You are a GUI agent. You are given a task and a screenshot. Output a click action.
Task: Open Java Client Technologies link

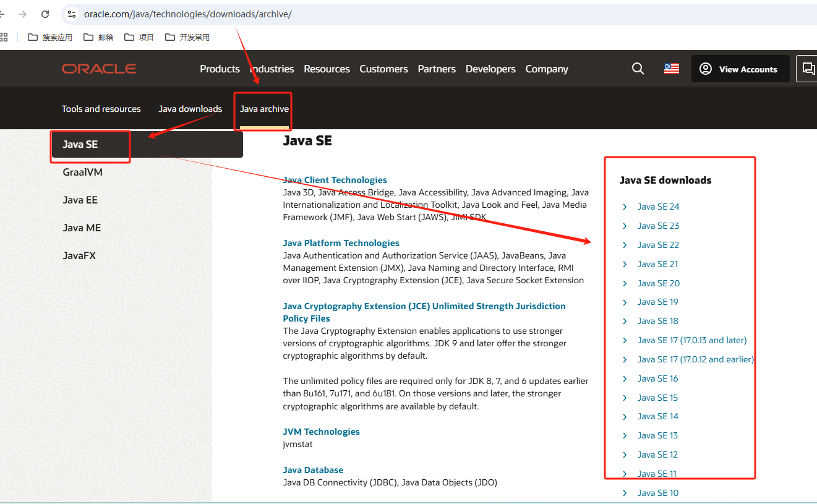[335, 180]
